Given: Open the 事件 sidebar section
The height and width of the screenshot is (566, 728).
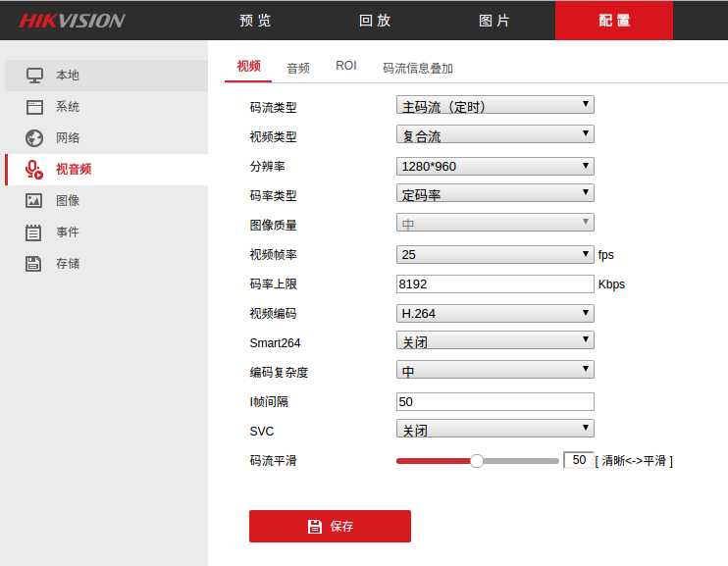Looking at the screenshot, I should point(106,232).
